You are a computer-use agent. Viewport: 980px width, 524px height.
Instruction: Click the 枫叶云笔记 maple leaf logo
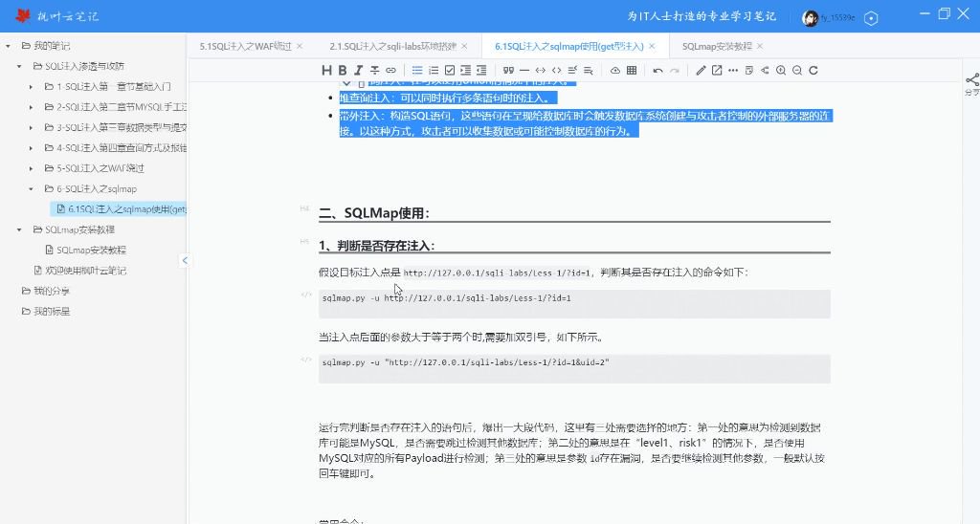click(23, 16)
